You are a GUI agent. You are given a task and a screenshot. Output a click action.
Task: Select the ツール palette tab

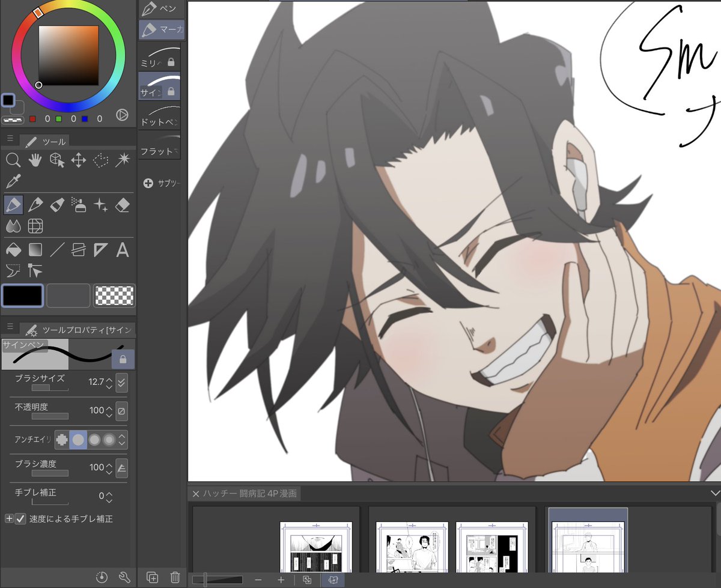click(x=44, y=141)
